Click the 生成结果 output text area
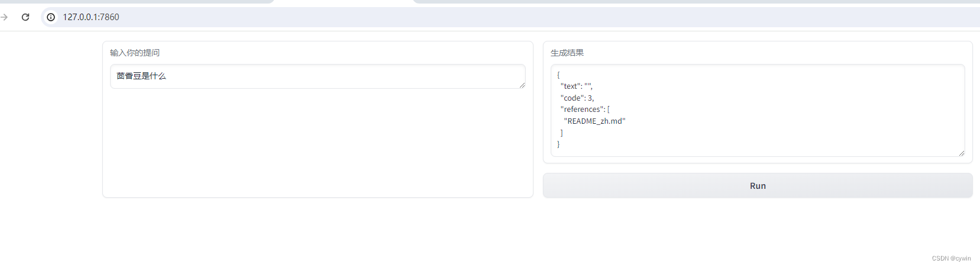 click(758, 111)
